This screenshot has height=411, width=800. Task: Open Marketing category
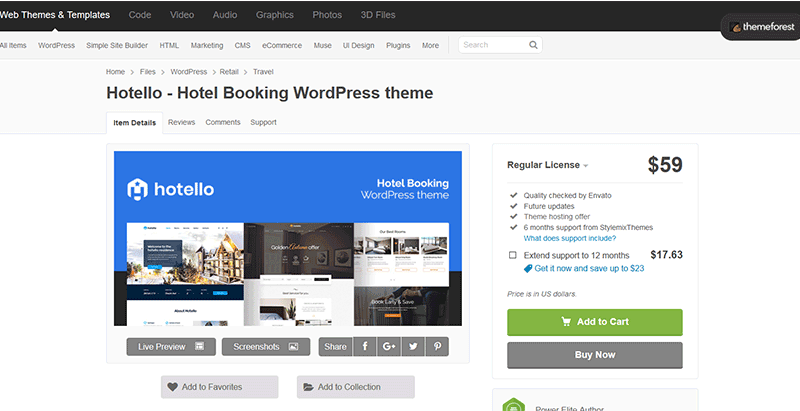tap(207, 45)
